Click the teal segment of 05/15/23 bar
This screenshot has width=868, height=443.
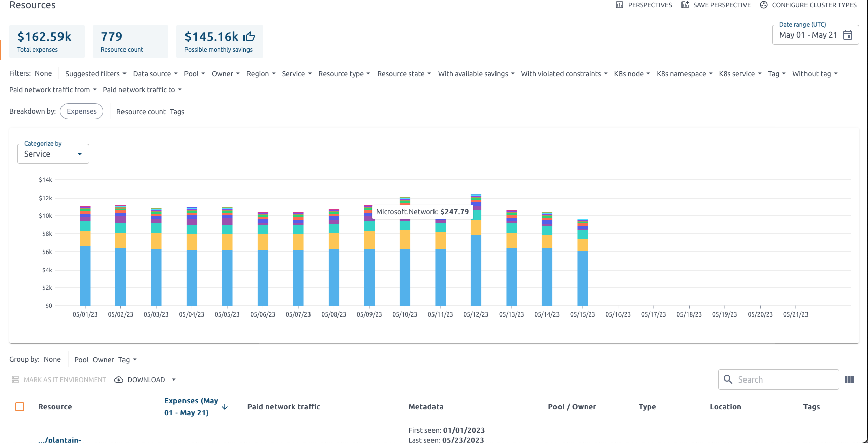(583, 234)
